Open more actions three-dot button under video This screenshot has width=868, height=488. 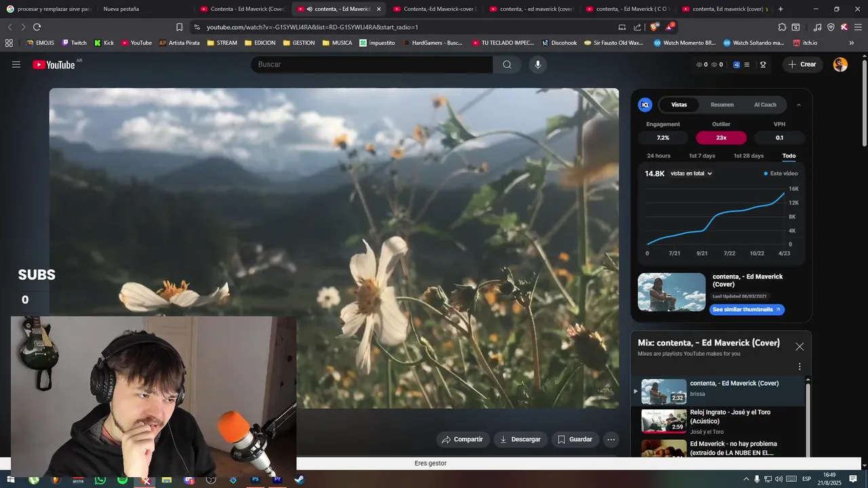(611, 439)
